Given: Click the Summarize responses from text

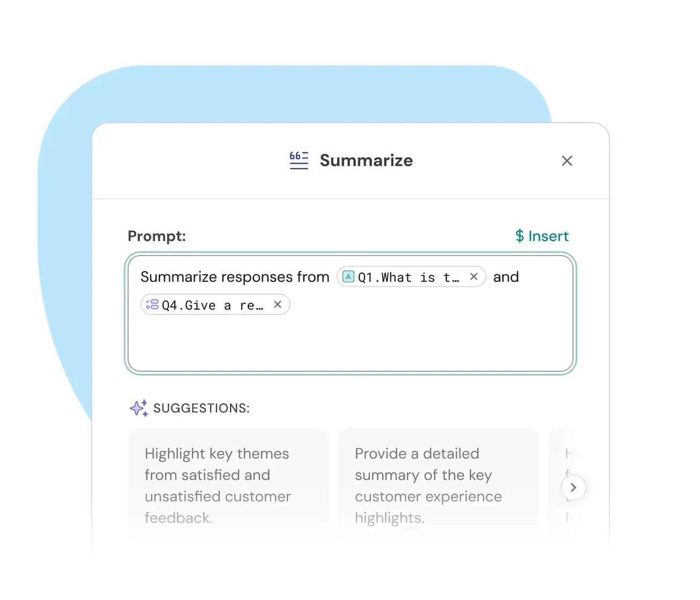Looking at the screenshot, I should tap(235, 277).
